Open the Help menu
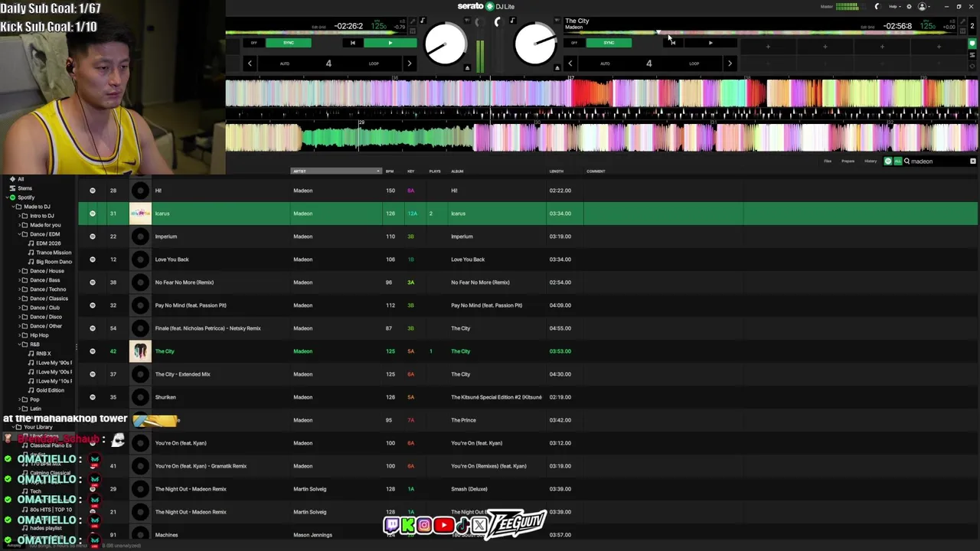 (x=893, y=6)
